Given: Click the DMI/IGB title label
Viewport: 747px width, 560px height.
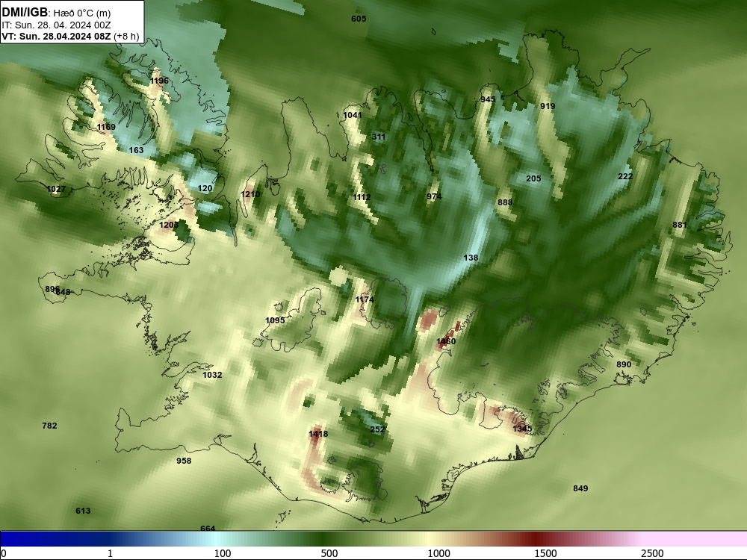Looking at the screenshot, I should click(x=25, y=13).
